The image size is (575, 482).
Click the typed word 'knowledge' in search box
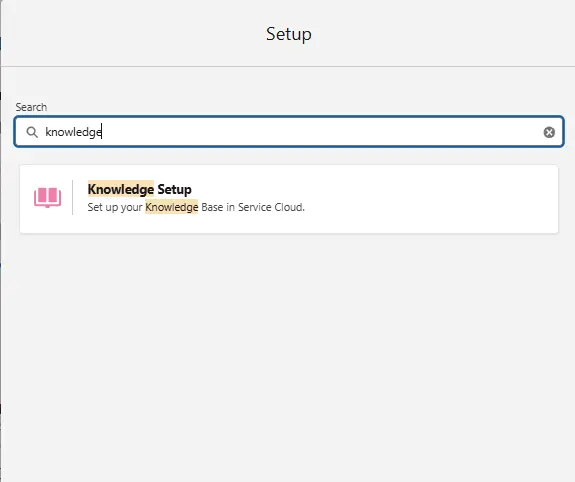click(x=73, y=132)
